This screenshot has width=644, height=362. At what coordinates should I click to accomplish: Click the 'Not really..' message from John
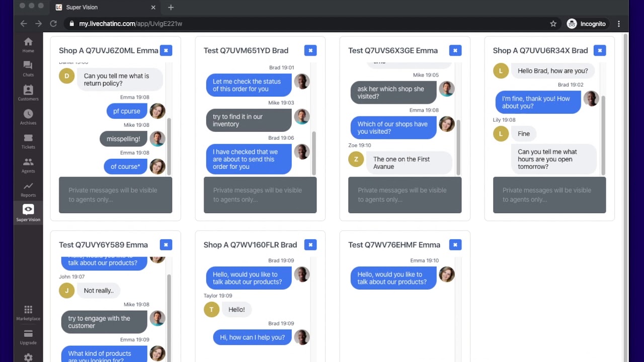[99, 291]
